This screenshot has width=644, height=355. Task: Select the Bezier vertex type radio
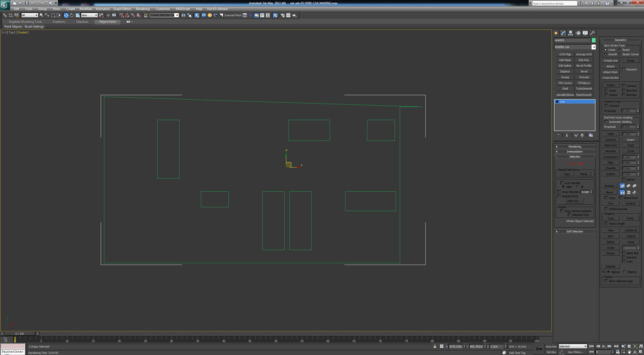tap(620, 50)
